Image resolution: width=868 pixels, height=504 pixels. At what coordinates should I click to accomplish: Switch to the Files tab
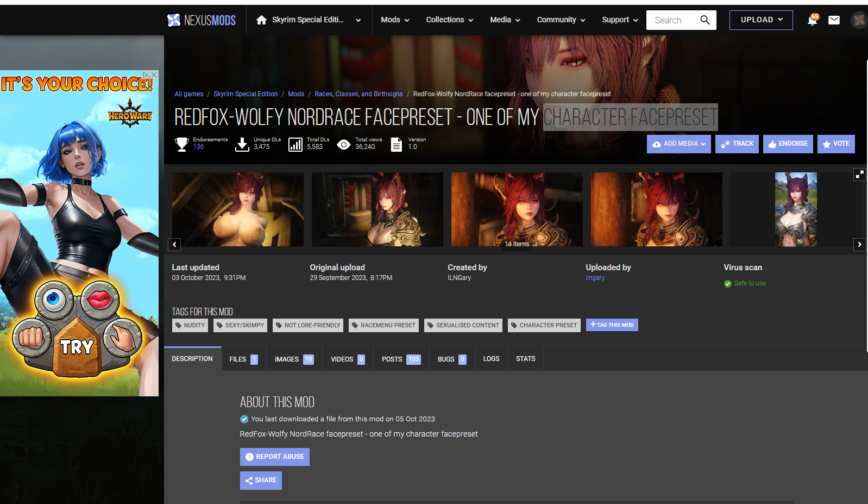243,359
